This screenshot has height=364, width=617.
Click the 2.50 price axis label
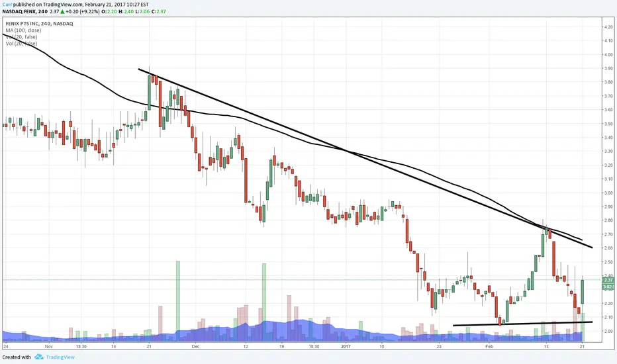coord(608,261)
